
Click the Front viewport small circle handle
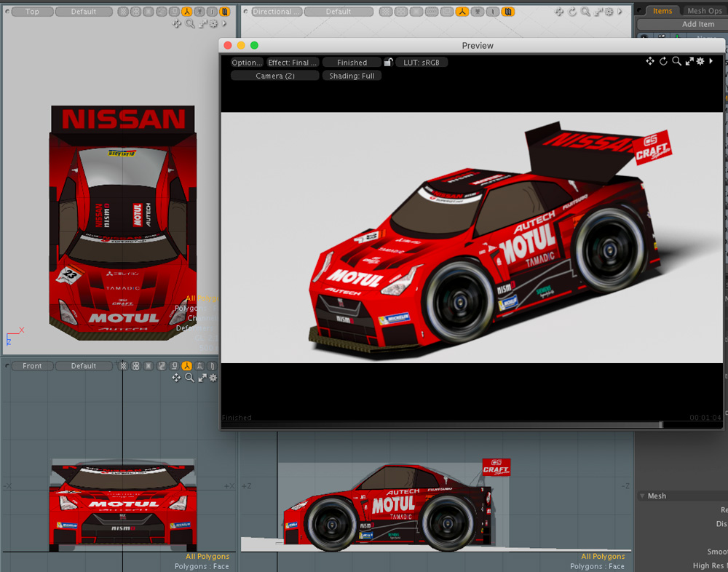coord(7,366)
